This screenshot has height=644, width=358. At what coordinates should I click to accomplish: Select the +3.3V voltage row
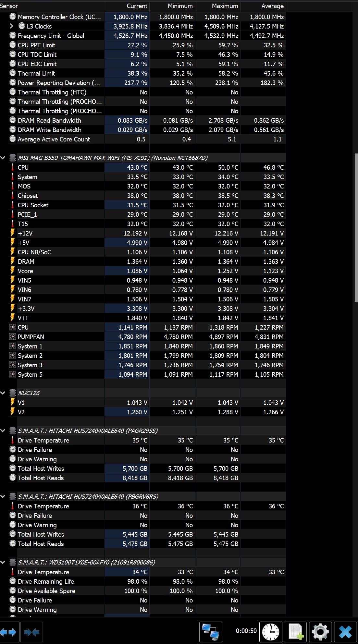point(143,308)
